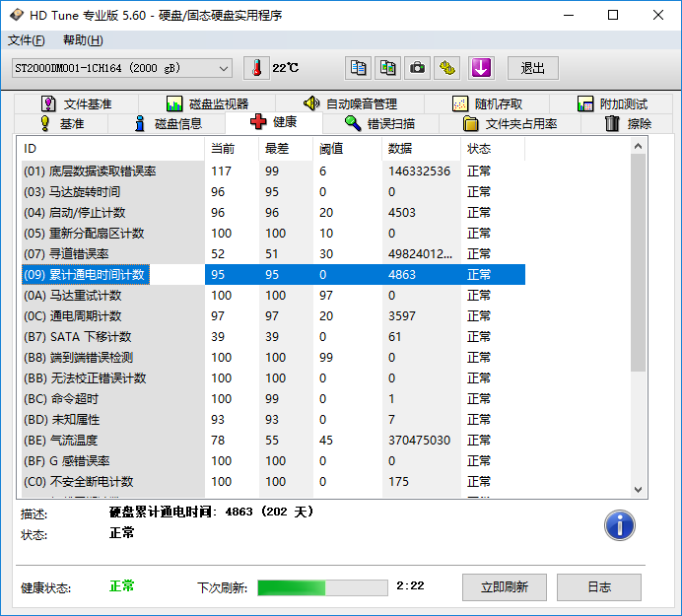The width and height of the screenshot is (682, 616).
Task: Switch to the 擦除 tab
Action: coord(628,123)
